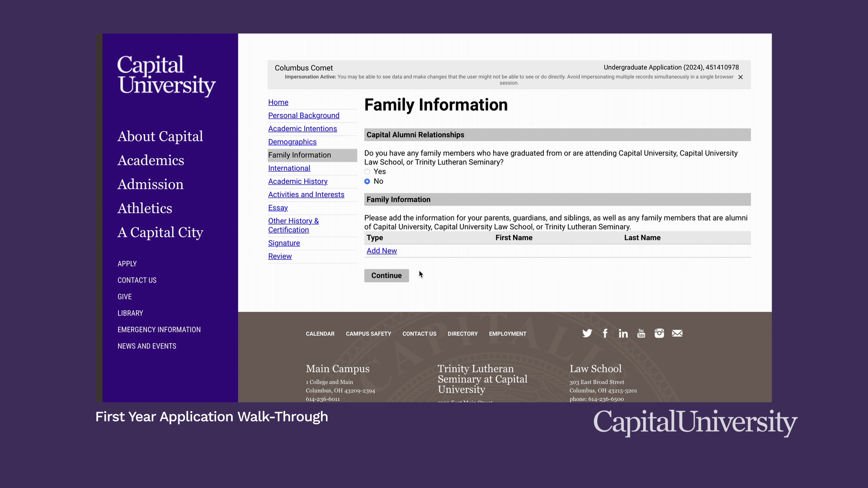Open NEWS AND EVENTS link

pos(147,346)
